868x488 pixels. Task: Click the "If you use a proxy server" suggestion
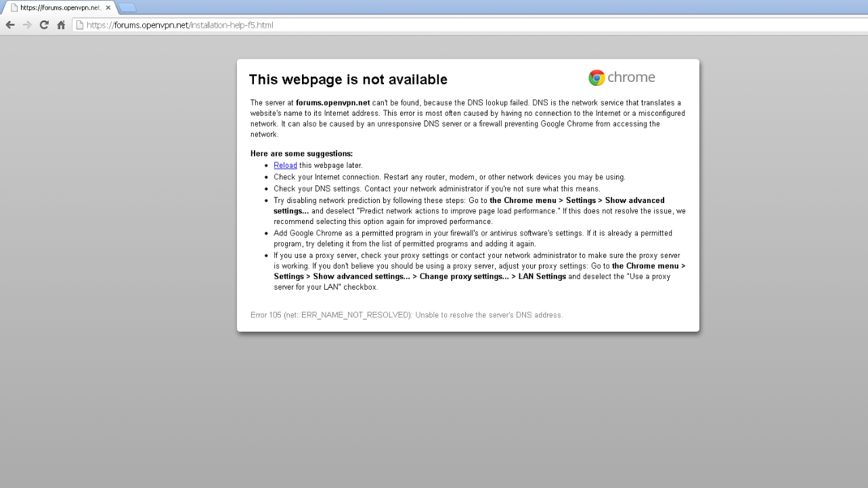point(479,271)
